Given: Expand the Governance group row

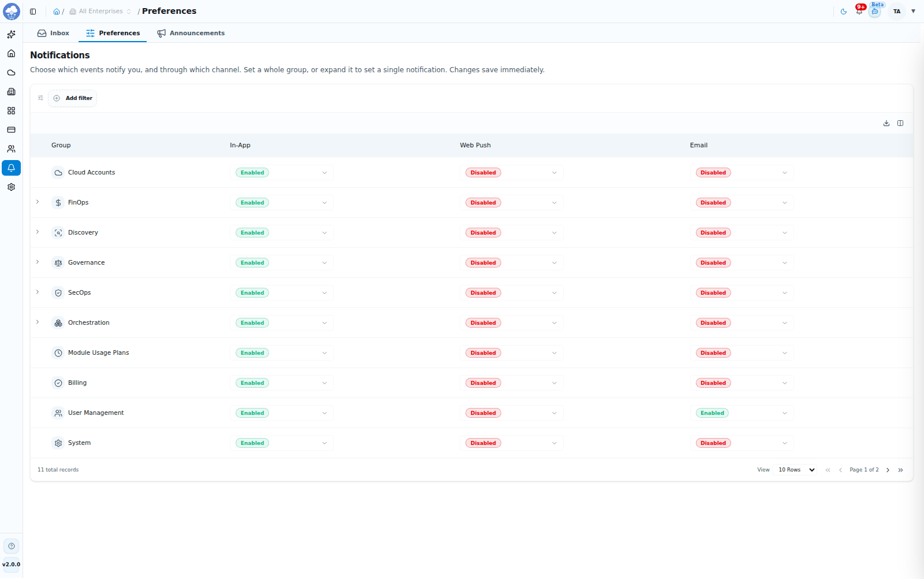Looking at the screenshot, I should click(38, 262).
